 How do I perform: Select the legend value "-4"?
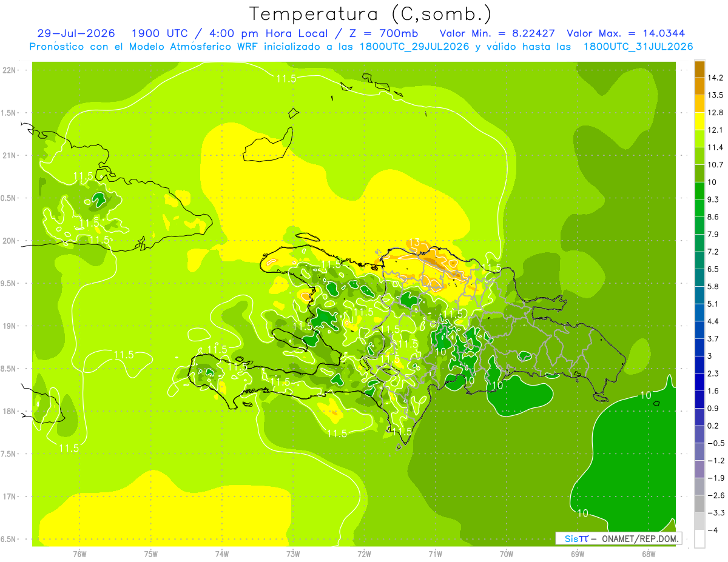pyautogui.click(x=713, y=530)
